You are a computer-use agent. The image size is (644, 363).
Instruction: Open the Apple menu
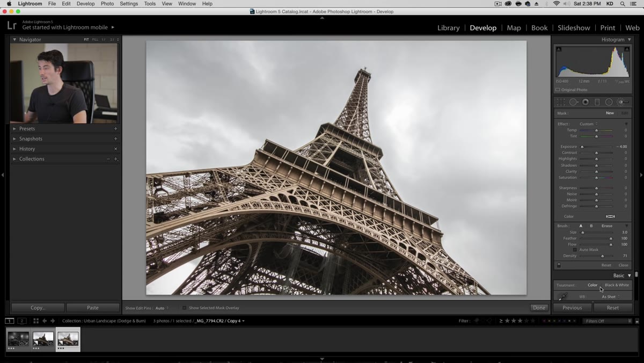(9, 4)
